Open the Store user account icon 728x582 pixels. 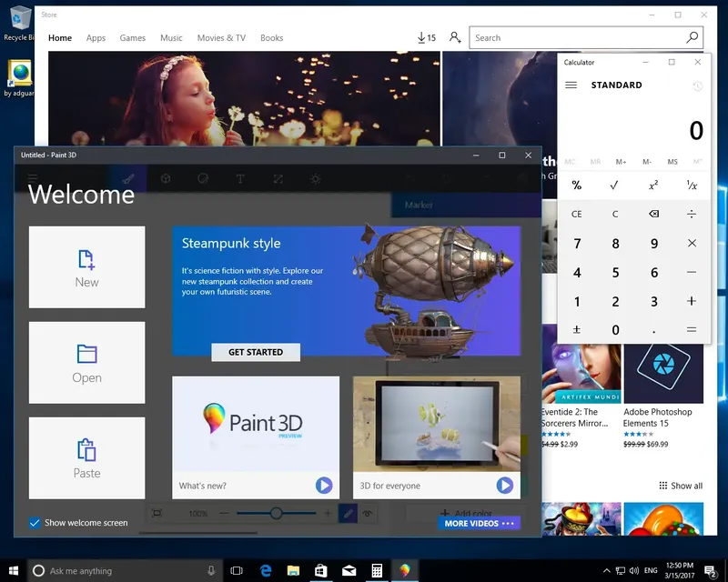pyautogui.click(x=455, y=37)
